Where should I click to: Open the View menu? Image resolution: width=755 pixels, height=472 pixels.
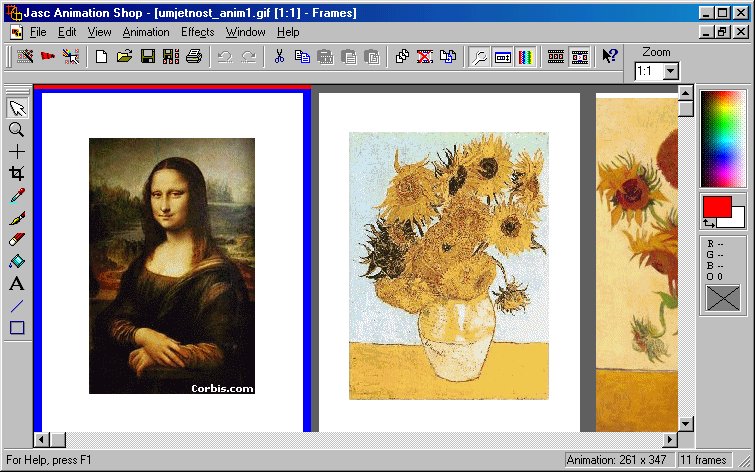tap(99, 32)
